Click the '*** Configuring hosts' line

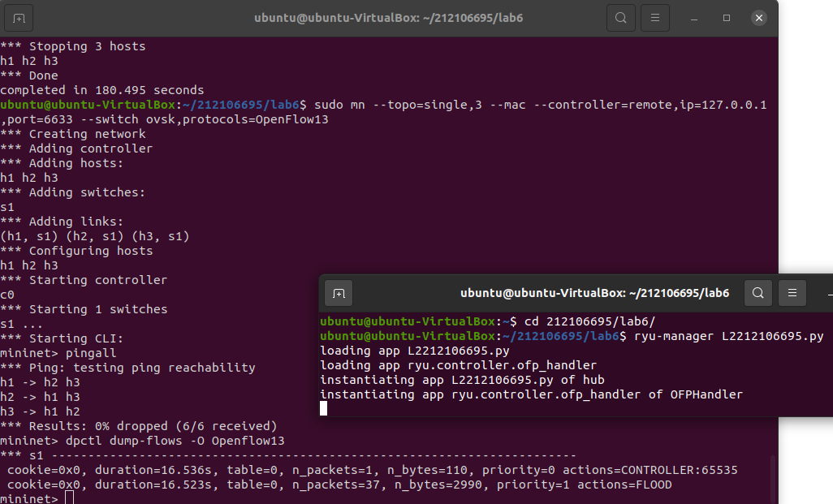click(x=76, y=251)
